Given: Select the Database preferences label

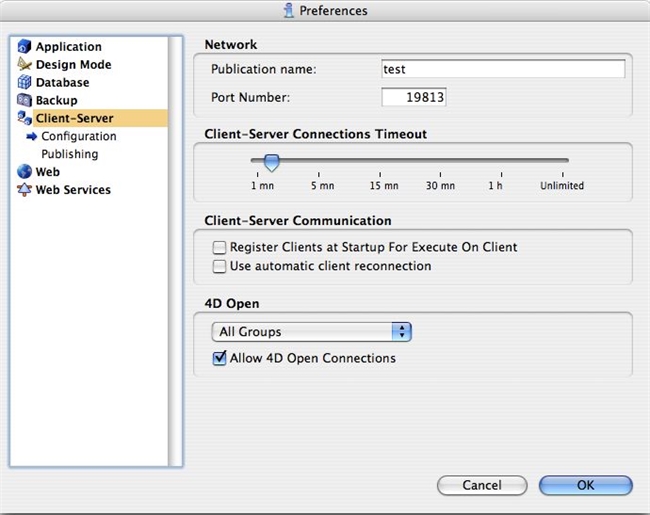Looking at the screenshot, I should [x=62, y=83].
